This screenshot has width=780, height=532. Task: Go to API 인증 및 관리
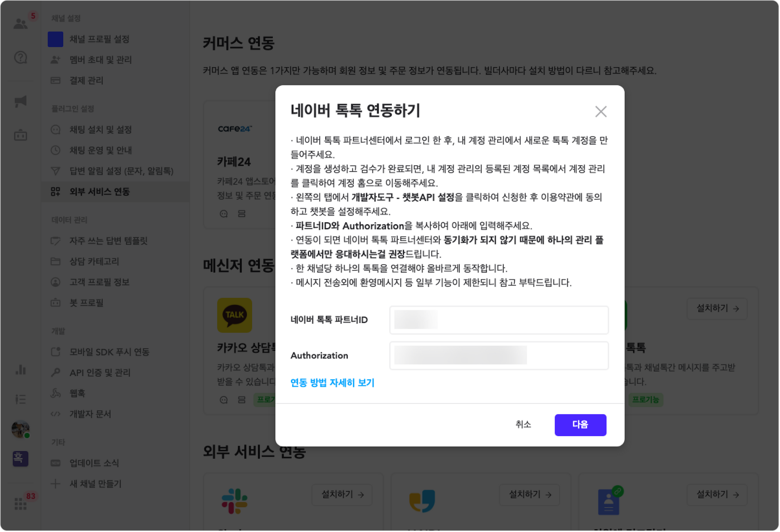click(x=100, y=373)
